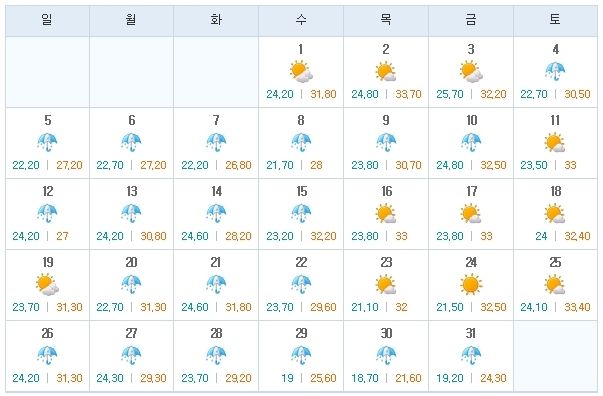Click the high temperature 33,70 on day 2
The width and height of the screenshot is (603, 396).
click(408, 94)
